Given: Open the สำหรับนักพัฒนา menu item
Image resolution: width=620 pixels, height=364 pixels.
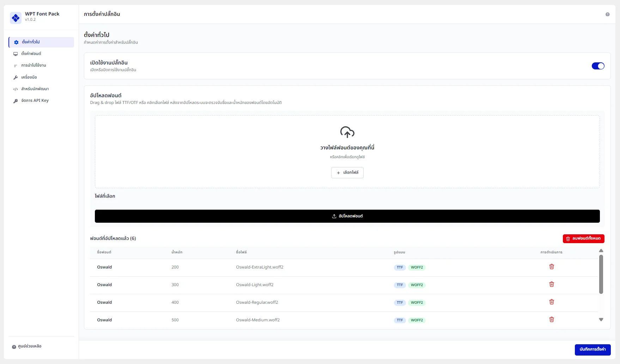Looking at the screenshot, I should (41, 89).
